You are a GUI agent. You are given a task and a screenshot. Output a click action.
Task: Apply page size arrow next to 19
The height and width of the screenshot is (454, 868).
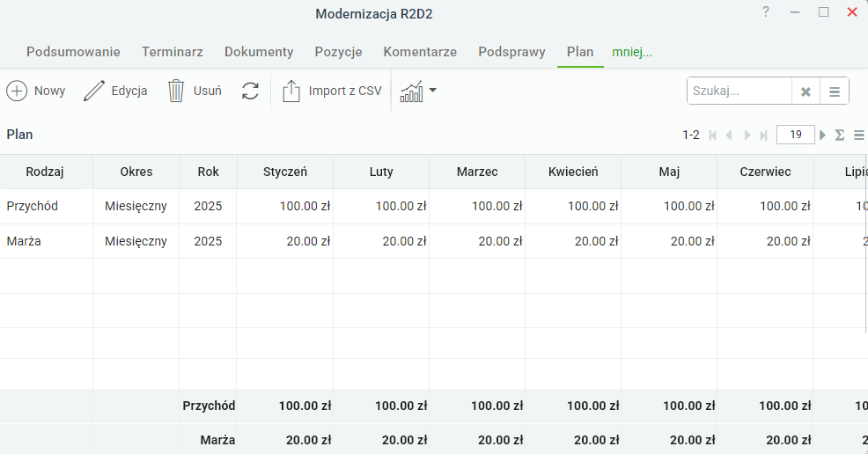tap(822, 135)
